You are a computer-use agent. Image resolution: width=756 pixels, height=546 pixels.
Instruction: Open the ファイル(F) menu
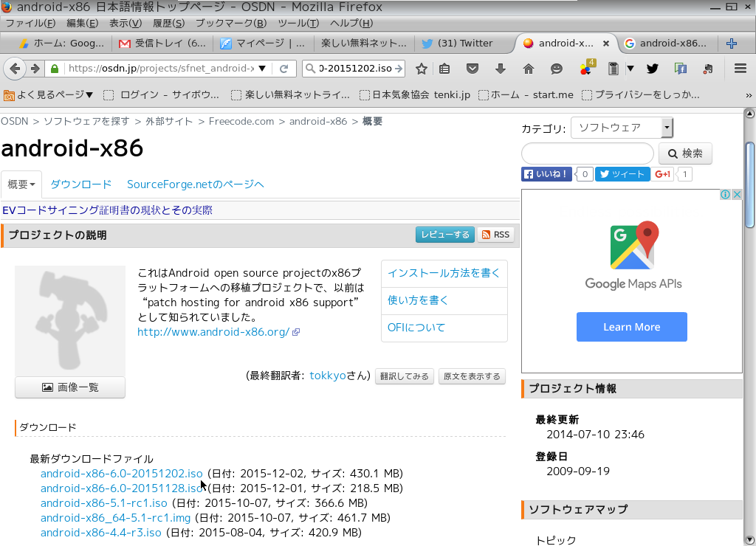coord(30,23)
